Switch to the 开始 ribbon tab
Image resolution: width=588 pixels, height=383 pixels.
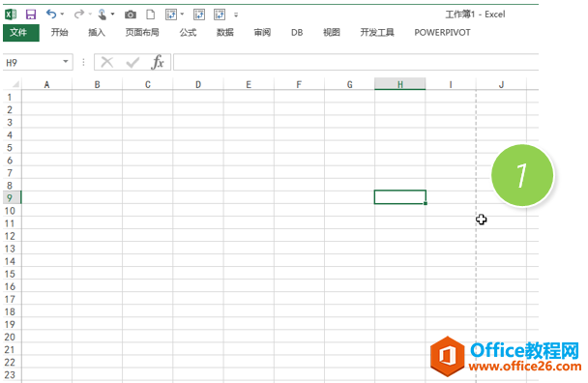point(60,33)
